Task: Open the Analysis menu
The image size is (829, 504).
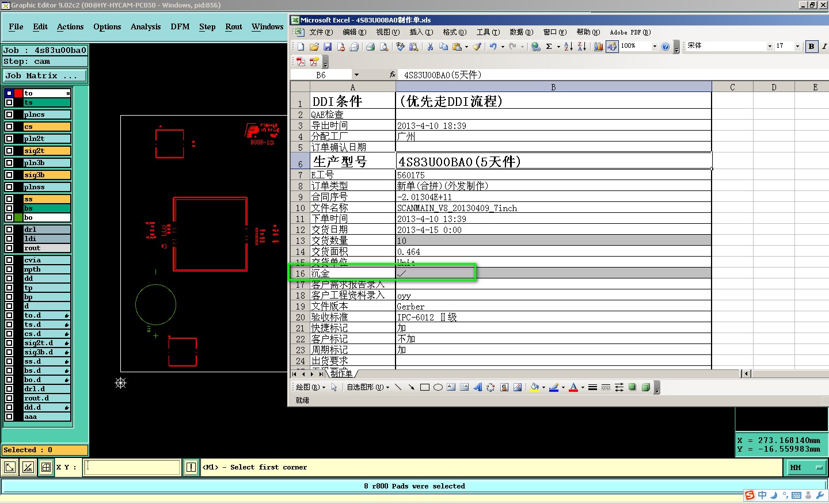Action: (146, 27)
